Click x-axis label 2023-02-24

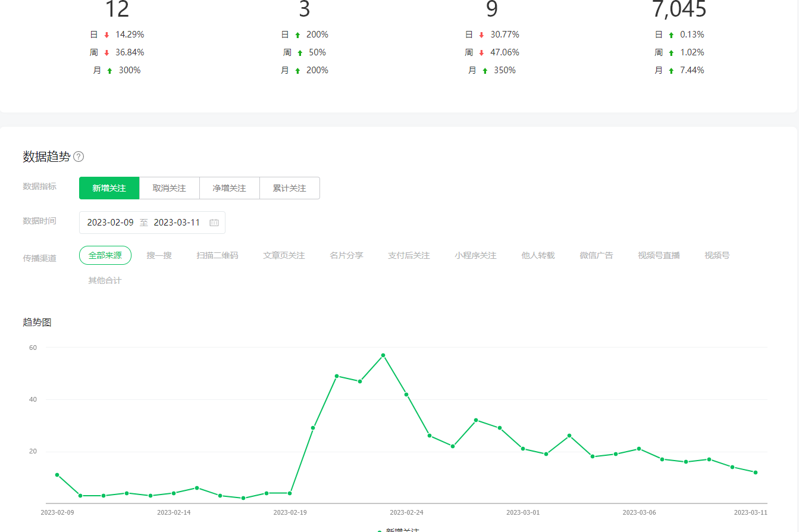[407, 512]
